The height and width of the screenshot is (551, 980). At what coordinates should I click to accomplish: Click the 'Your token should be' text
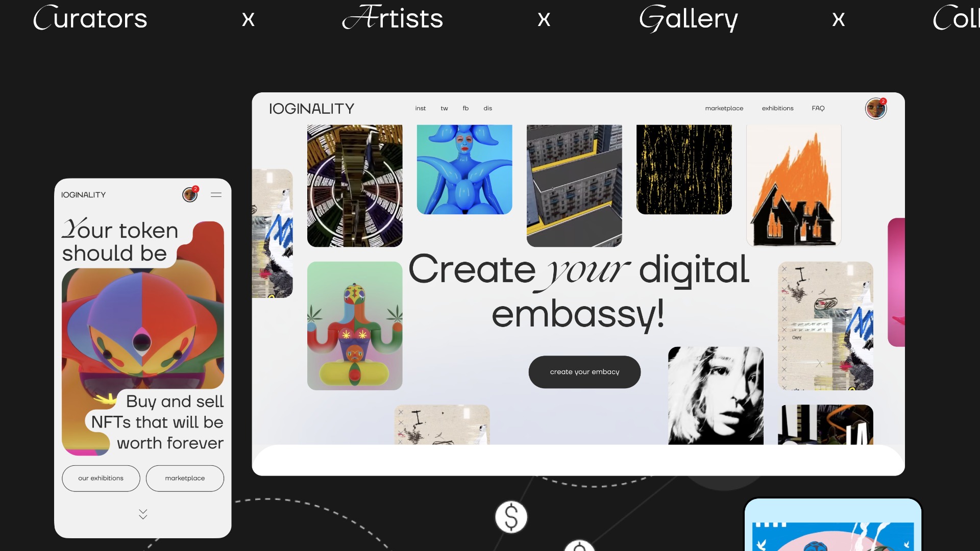120,241
